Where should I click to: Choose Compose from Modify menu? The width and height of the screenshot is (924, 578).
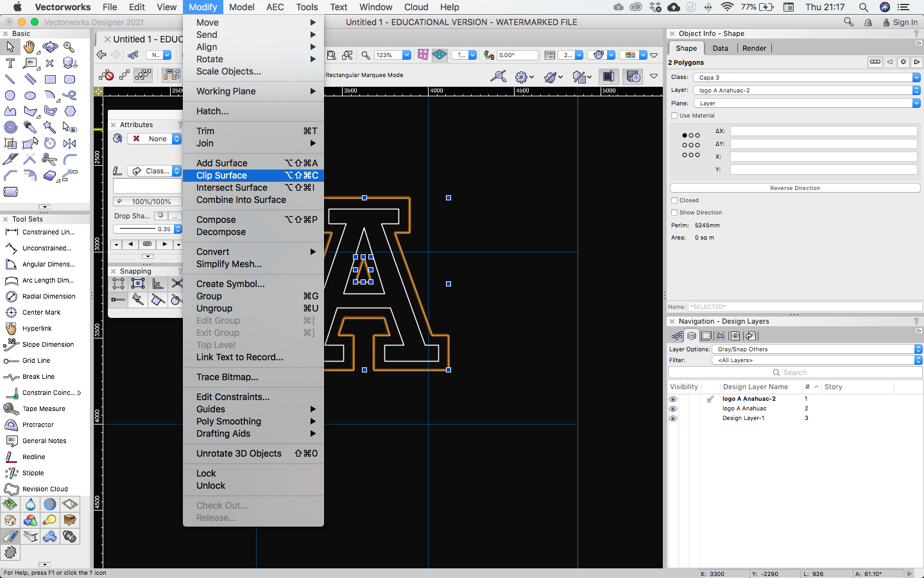click(x=253, y=220)
